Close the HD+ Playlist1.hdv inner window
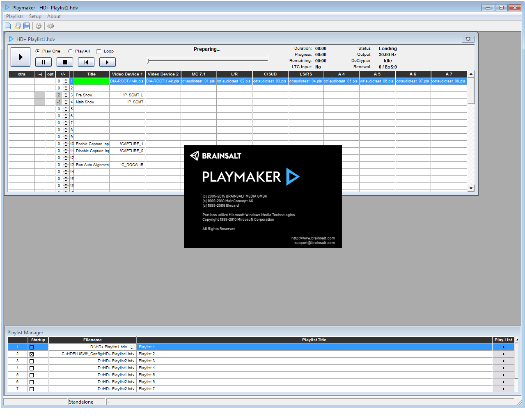 (x=468, y=39)
